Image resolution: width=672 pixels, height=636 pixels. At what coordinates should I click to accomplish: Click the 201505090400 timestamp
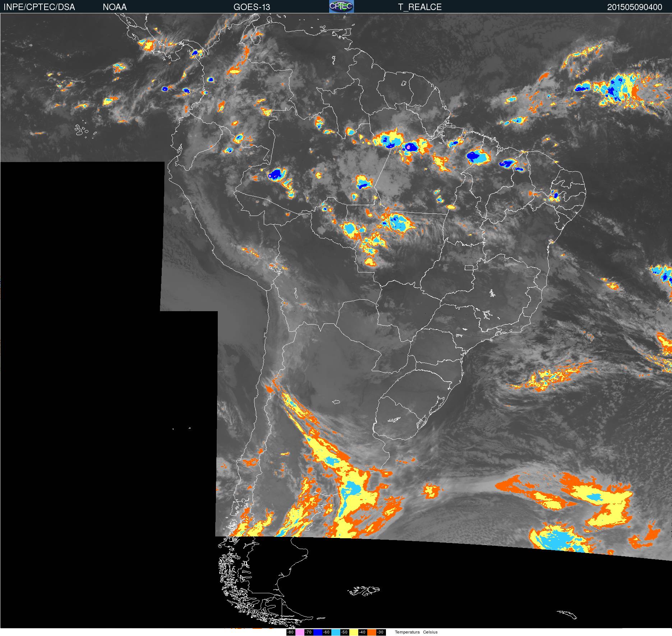tap(634, 7)
